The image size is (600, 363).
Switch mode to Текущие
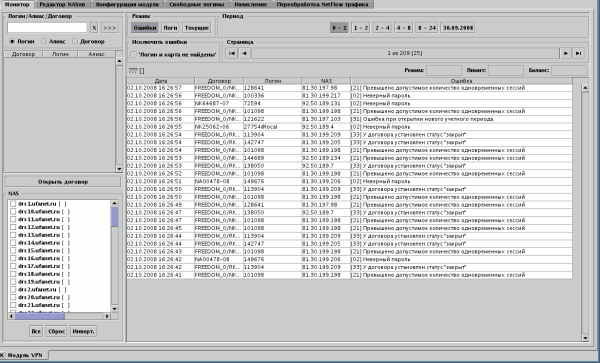[x=197, y=28]
